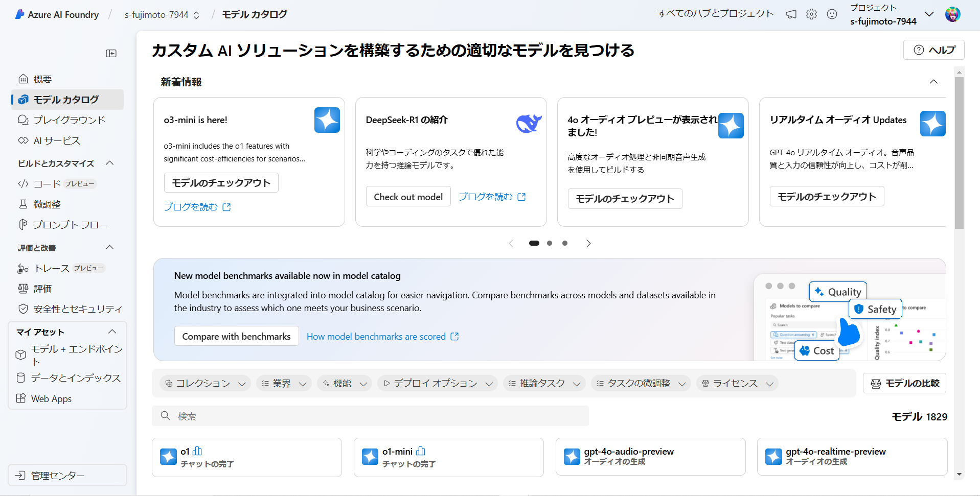Open the デプロイ オプション filter dropdown
980x496 pixels.
pyautogui.click(x=438, y=383)
